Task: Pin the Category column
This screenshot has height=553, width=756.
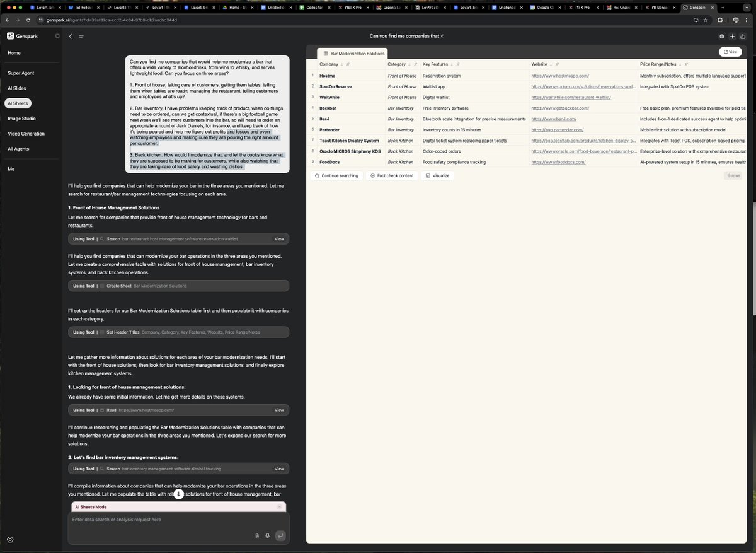Action: click(x=416, y=64)
